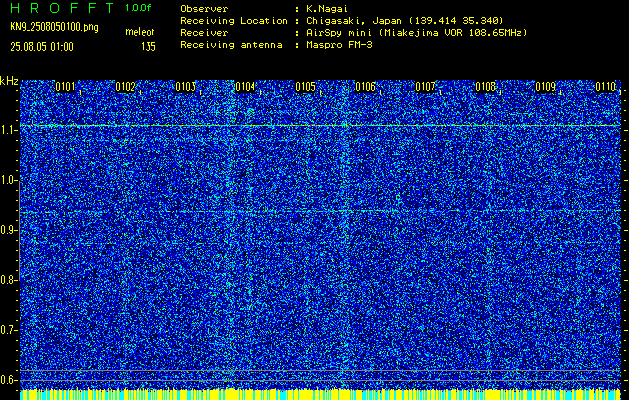The width and height of the screenshot is (629, 400).
Task: Click time marker 0102
Action: (x=126, y=87)
